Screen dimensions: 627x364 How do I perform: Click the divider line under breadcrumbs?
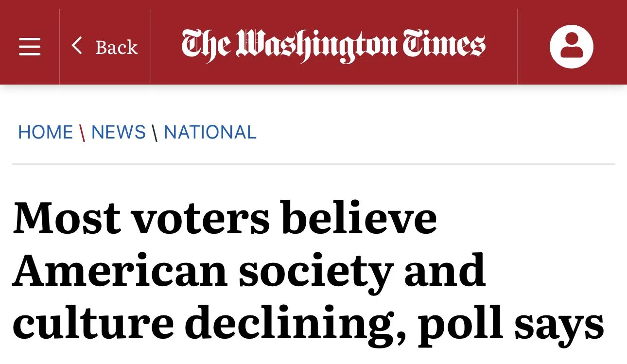tap(313, 164)
